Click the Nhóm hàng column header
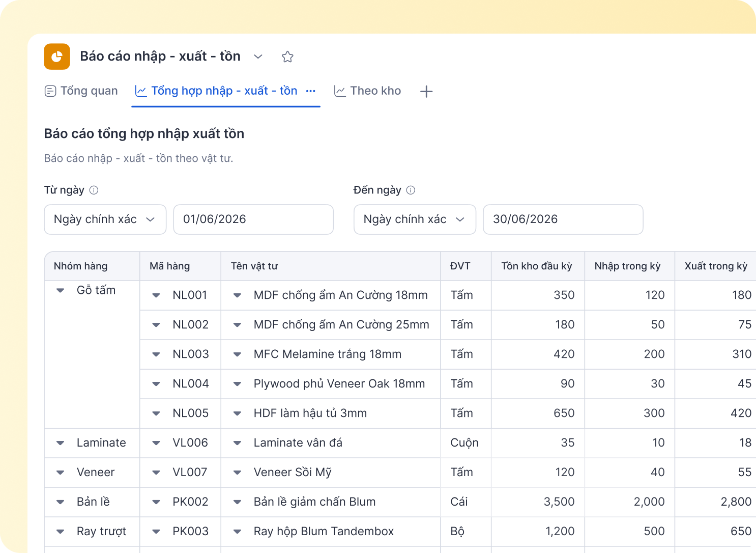 [x=92, y=266]
